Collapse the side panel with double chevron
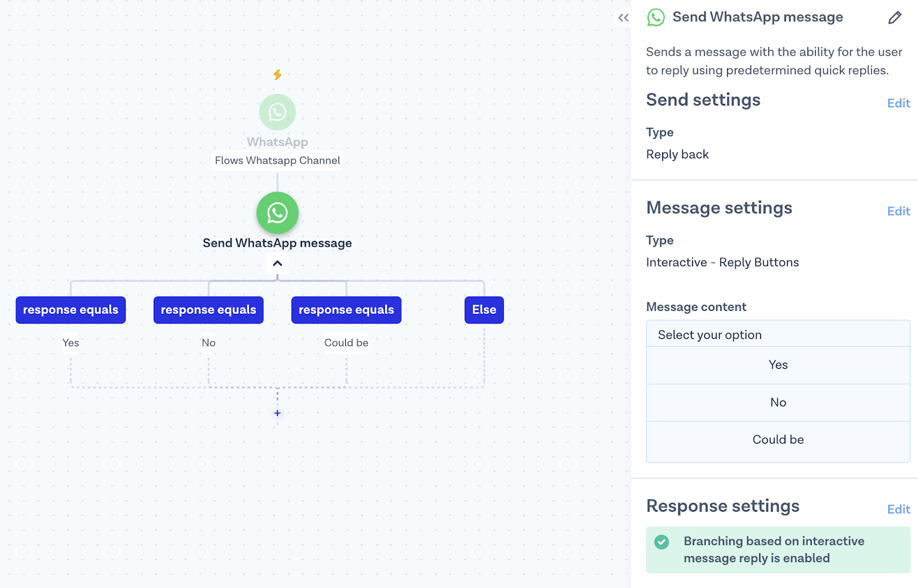The height and width of the screenshot is (588, 918). pos(624,18)
